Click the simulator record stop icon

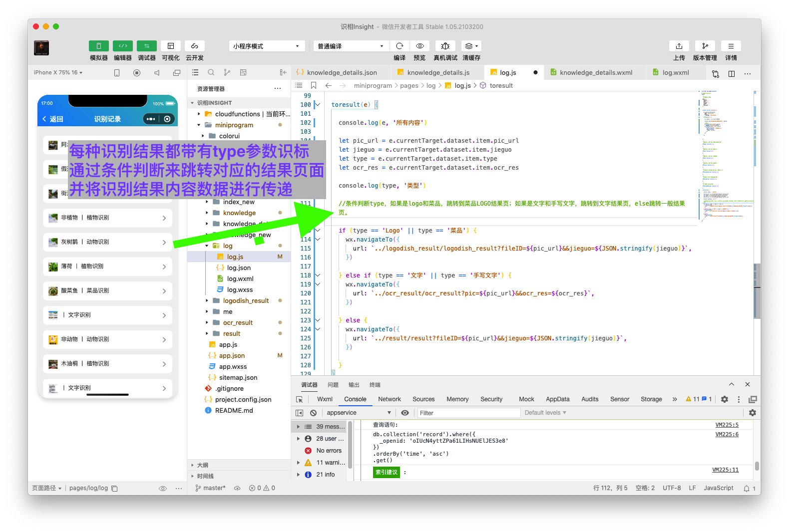137,73
